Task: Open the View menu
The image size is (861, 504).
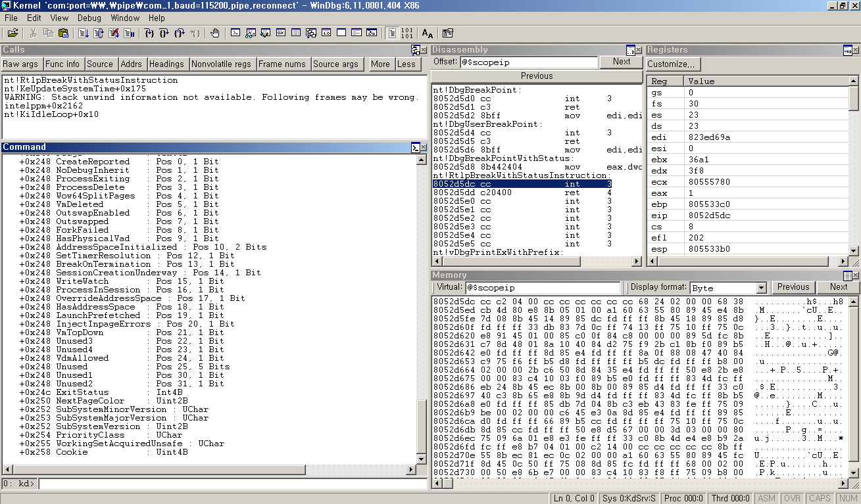Action: pos(59,18)
